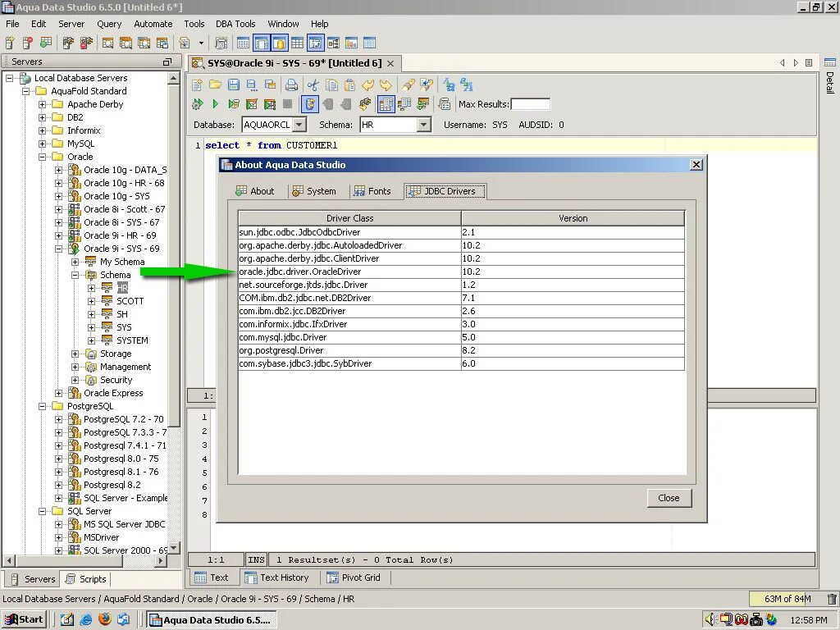Click the Open folder icon in editor toolbar
Screen dimensions: 840x630
click(216, 84)
